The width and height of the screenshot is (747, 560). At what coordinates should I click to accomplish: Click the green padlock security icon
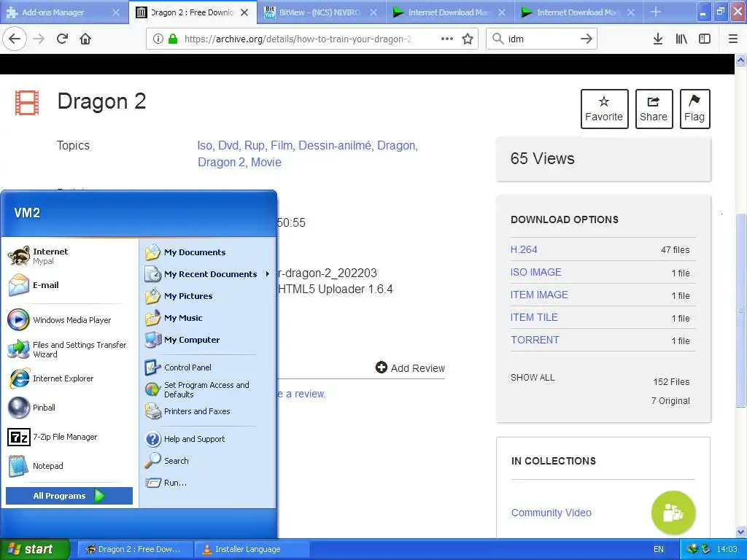[x=173, y=39]
